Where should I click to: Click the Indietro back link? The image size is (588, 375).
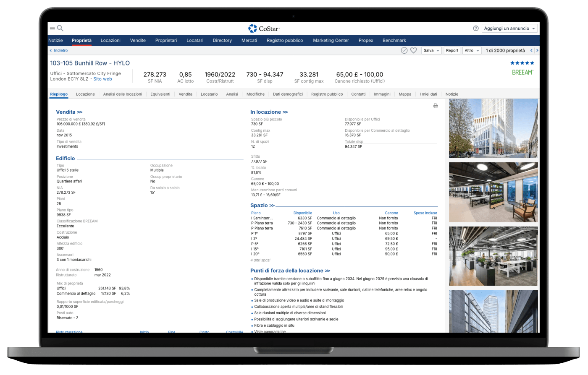tap(59, 50)
